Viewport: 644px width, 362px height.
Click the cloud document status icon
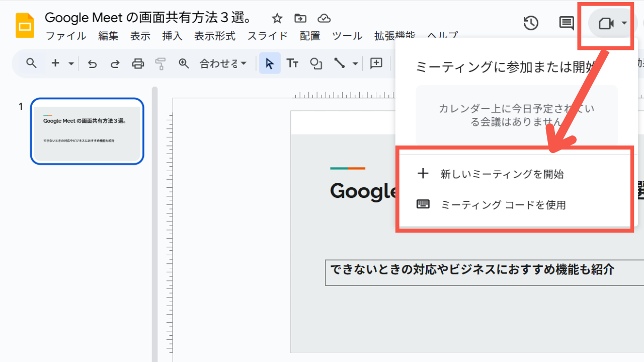pyautogui.click(x=324, y=19)
